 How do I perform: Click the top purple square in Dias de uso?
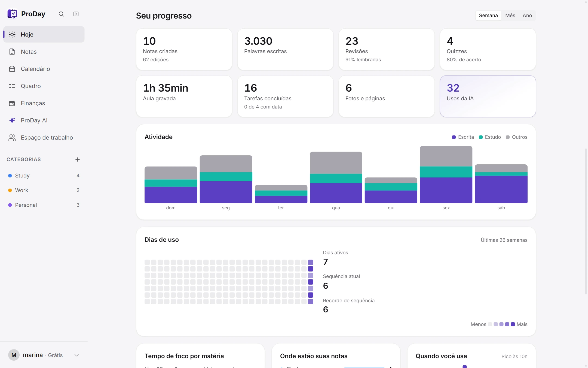tap(310, 262)
